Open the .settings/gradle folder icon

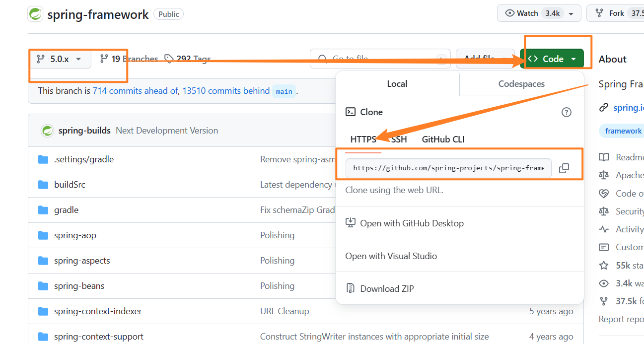tap(43, 159)
